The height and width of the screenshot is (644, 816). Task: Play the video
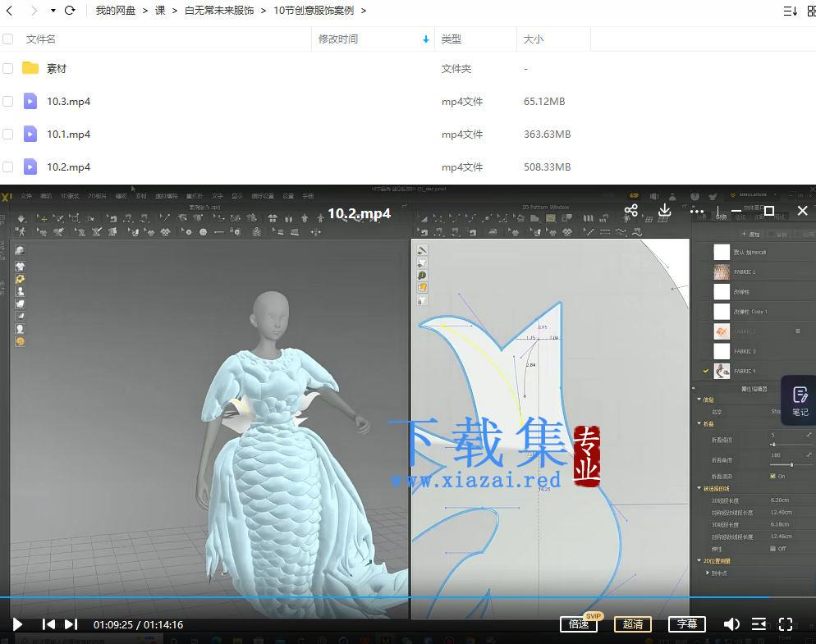coord(17,624)
